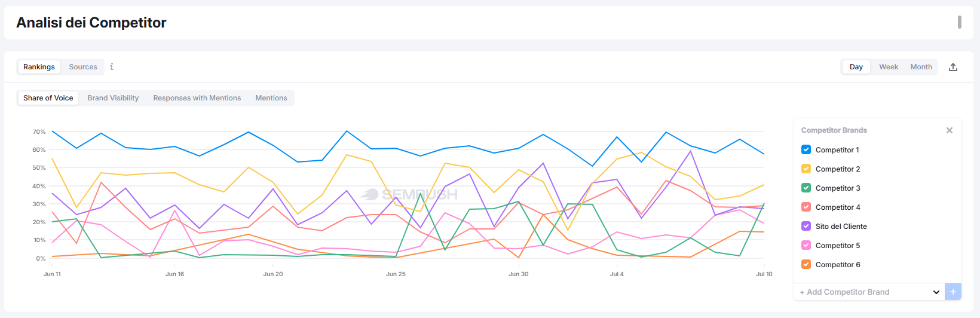The height and width of the screenshot is (318, 980).
Task: Switch chart granularity to Week
Action: tap(889, 67)
